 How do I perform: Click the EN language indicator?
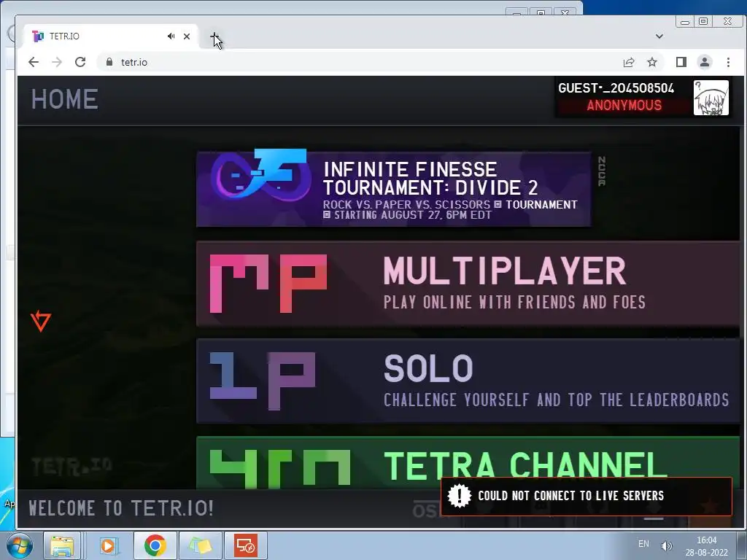click(643, 544)
